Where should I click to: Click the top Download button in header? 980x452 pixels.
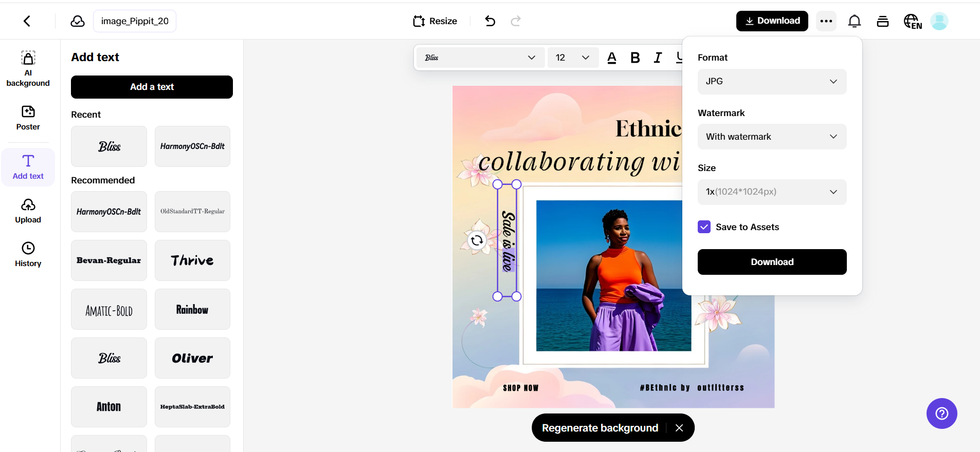click(772, 21)
